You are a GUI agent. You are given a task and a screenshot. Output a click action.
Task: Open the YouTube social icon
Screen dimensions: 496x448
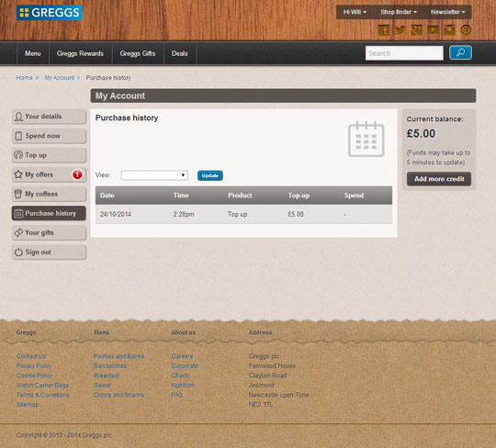(x=433, y=30)
